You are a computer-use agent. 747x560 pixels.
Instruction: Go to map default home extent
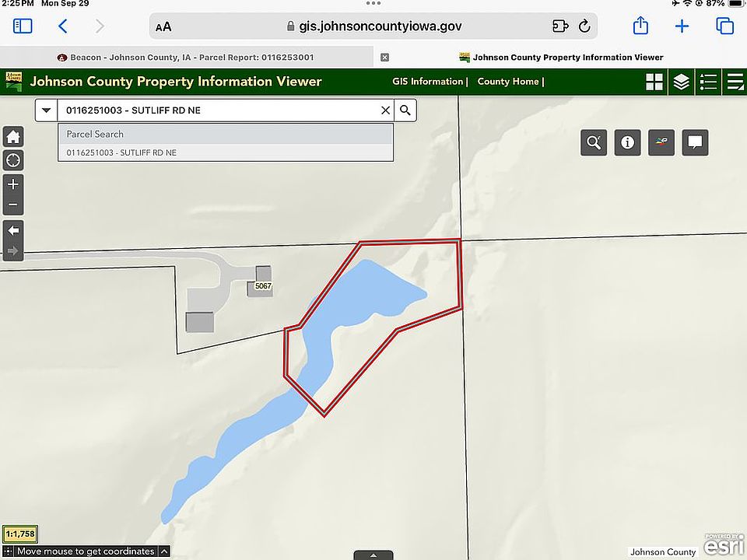coord(13,137)
